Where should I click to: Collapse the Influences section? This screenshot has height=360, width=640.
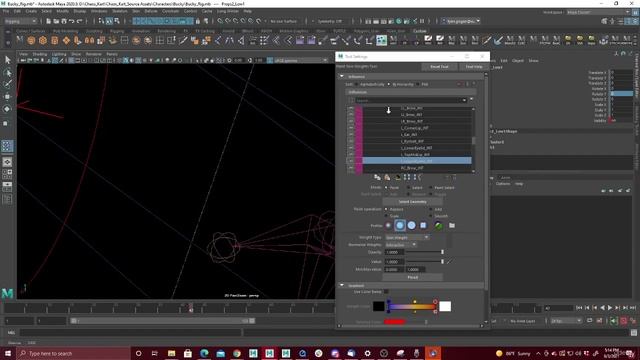tap(342, 76)
